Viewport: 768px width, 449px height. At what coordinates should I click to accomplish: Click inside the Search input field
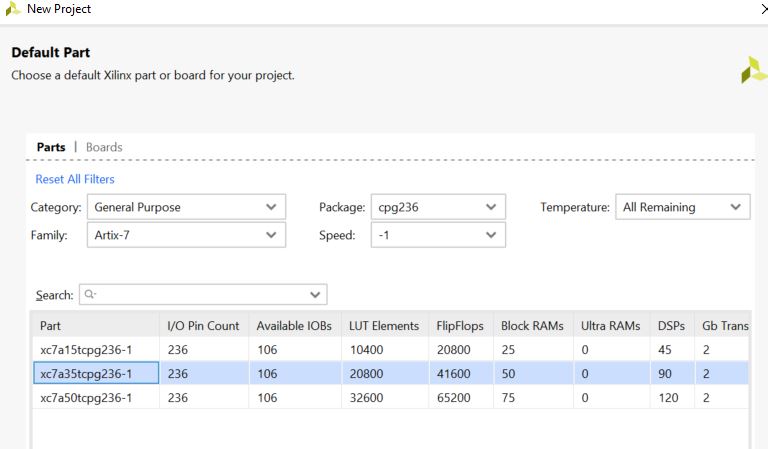(x=200, y=295)
